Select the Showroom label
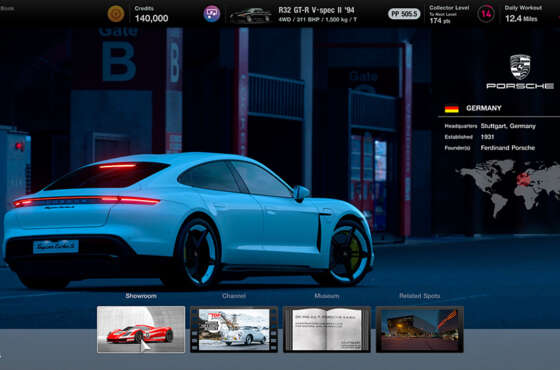This screenshot has width=560, height=370. [141, 296]
